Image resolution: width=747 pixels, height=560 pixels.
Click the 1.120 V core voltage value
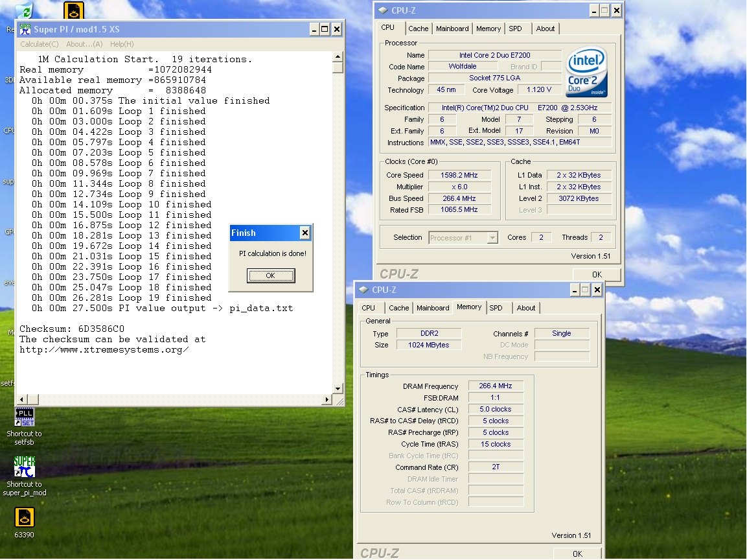539,89
